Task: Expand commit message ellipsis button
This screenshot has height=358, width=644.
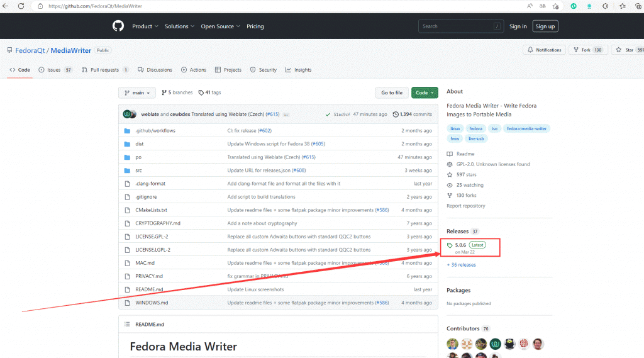Action: point(286,115)
